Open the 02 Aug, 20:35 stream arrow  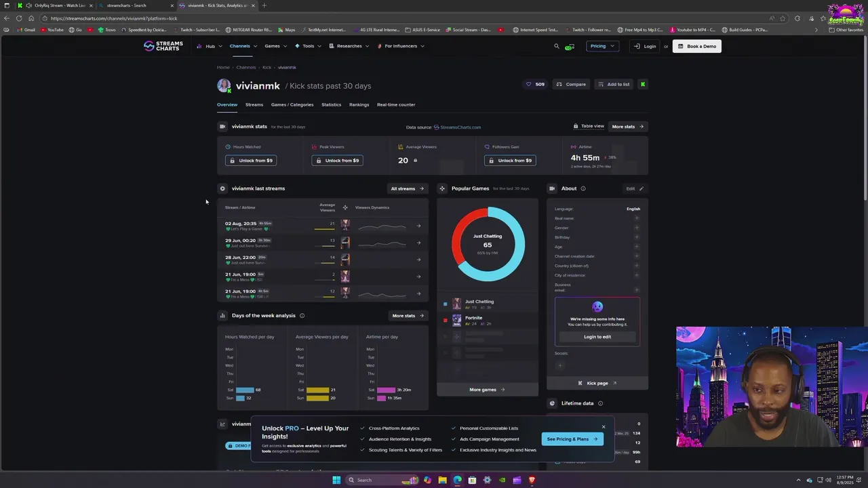coord(418,226)
